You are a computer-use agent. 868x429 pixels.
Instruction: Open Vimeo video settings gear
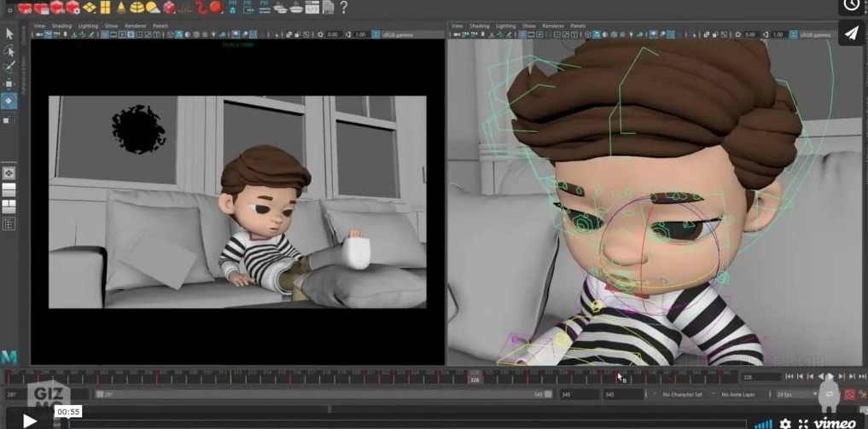coord(785,424)
